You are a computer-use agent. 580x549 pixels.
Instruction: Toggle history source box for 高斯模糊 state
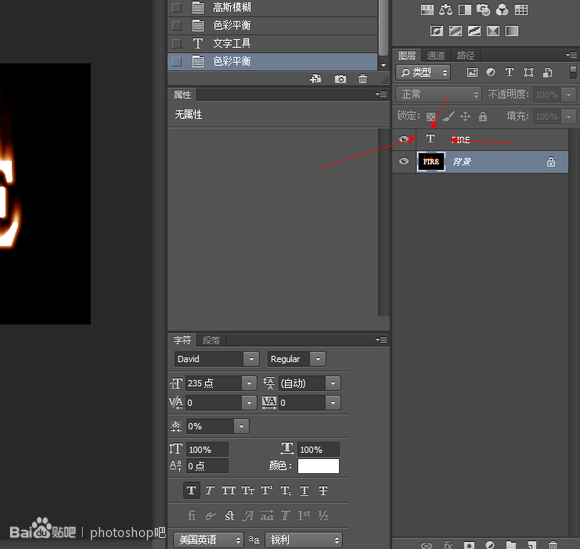coord(177,7)
